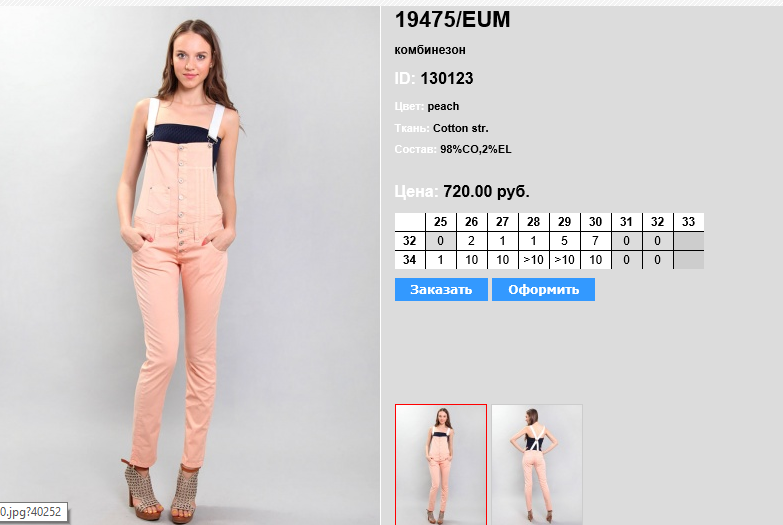Select size 30 length 34 cell
Image resolution: width=783 pixels, height=525 pixels.
click(x=595, y=260)
